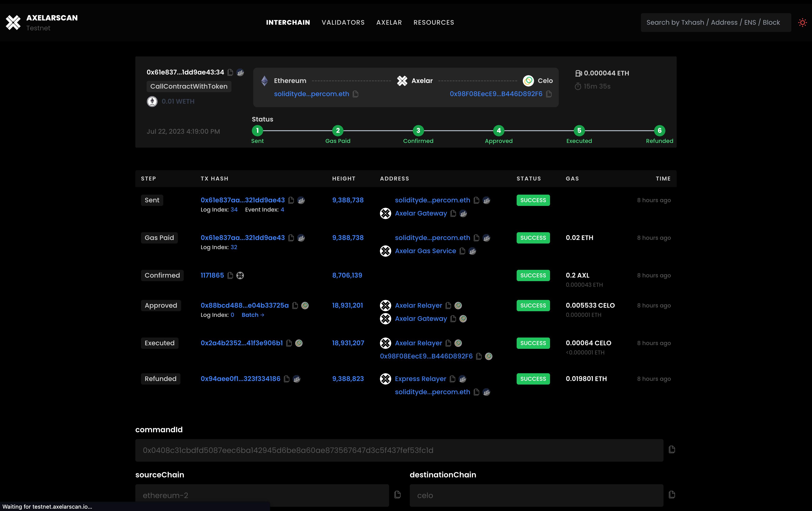Open Axelar Gas Service address link
This screenshot has width=812, height=511.
click(x=426, y=251)
